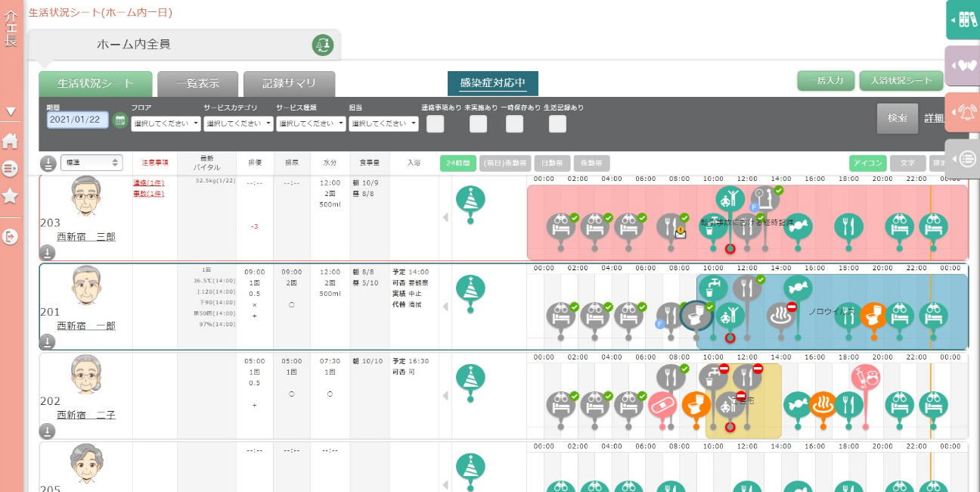Click the notification bell side tab

pos(963,113)
